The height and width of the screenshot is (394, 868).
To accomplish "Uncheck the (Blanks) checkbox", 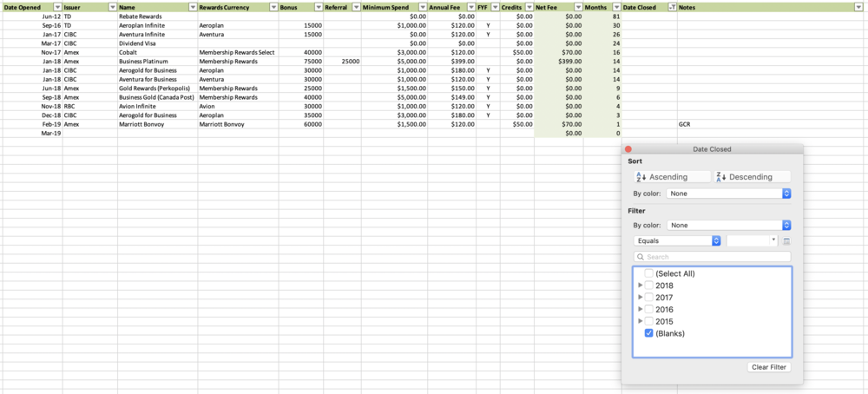I will 649,333.
